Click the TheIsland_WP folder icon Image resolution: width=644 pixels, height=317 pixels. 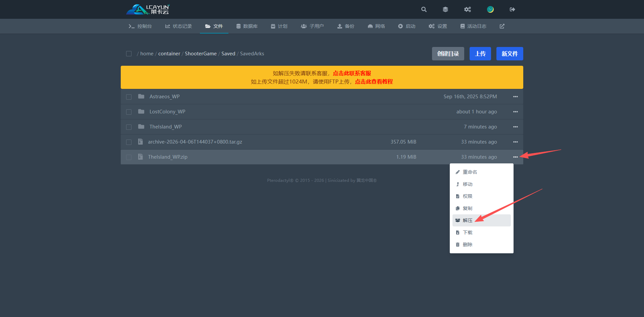141,127
